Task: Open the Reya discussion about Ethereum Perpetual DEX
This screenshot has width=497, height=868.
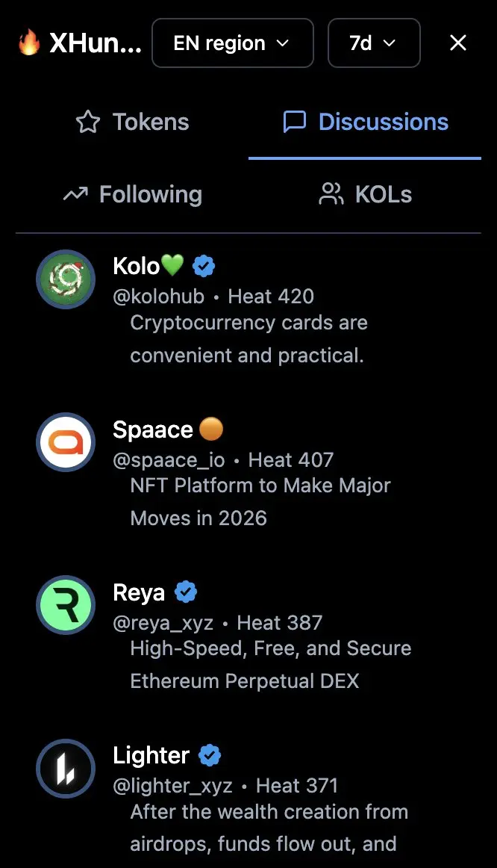Action: click(270, 664)
